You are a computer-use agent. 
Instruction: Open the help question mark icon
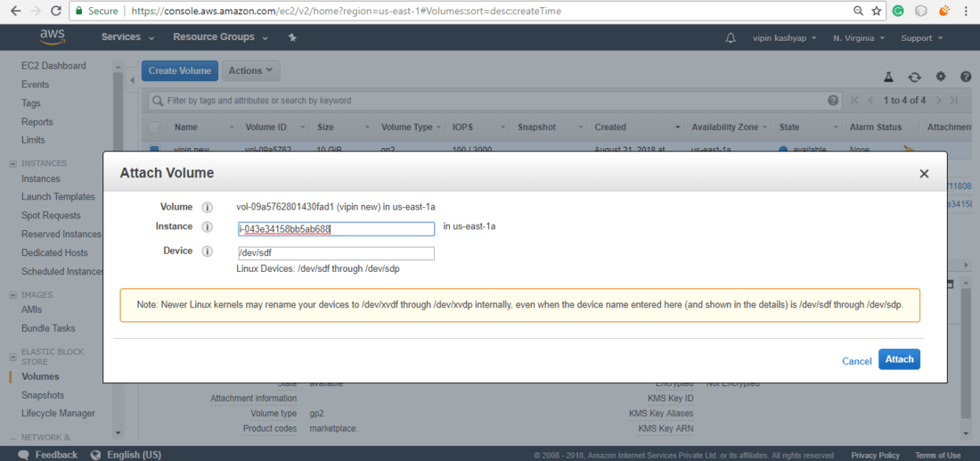pyautogui.click(x=965, y=77)
